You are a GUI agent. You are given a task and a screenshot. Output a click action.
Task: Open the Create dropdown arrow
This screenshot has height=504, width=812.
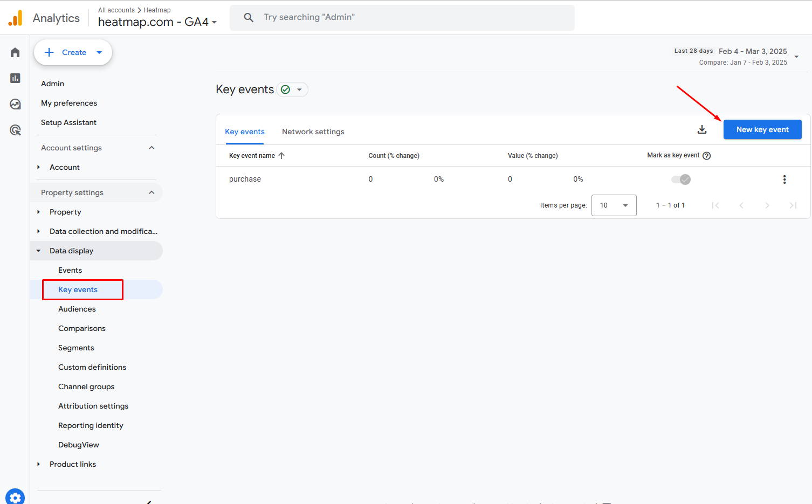point(99,52)
